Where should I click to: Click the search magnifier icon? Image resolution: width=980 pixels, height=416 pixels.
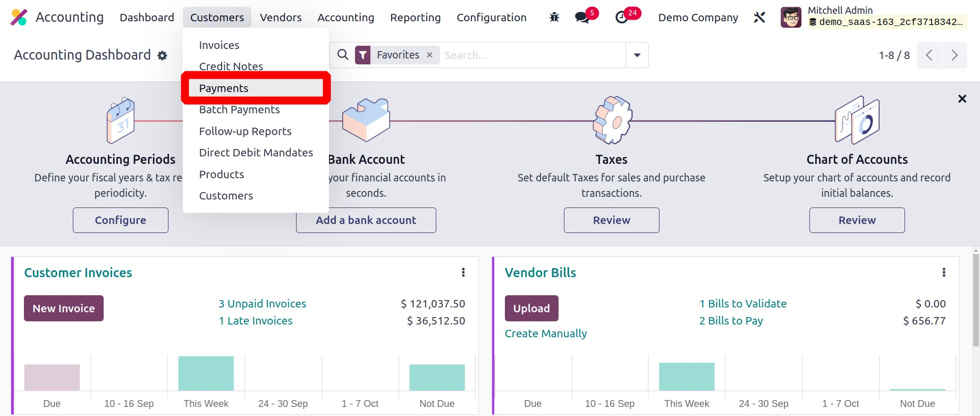coord(343,55)
